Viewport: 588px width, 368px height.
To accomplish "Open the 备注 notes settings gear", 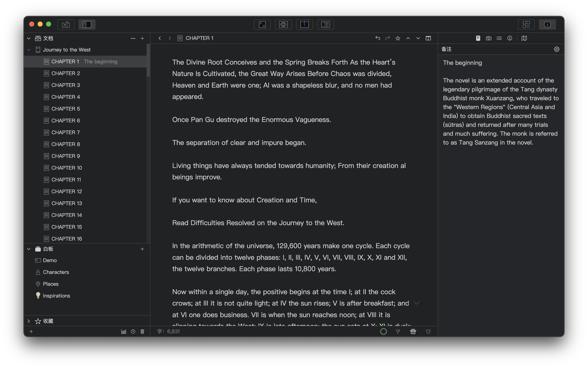I will tap(557, 49).
